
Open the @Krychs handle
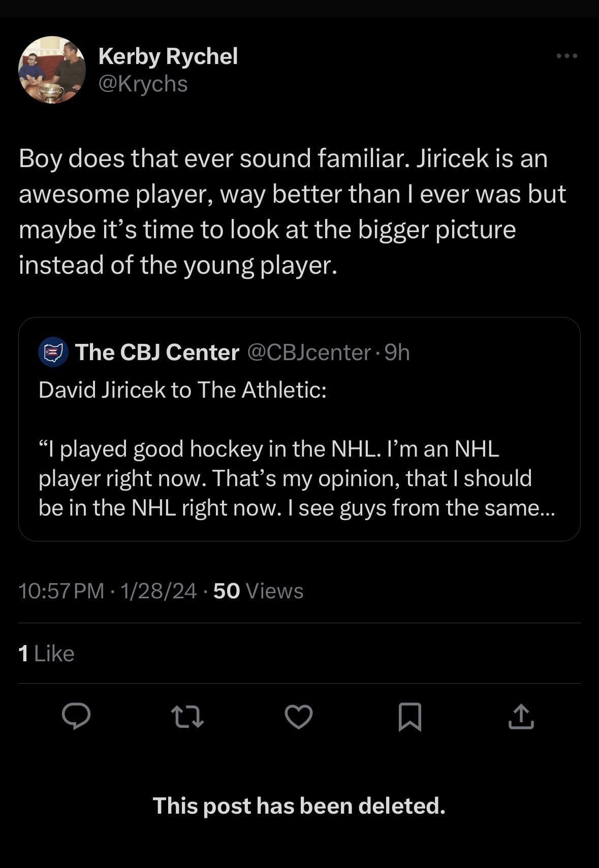pos(143,84)
